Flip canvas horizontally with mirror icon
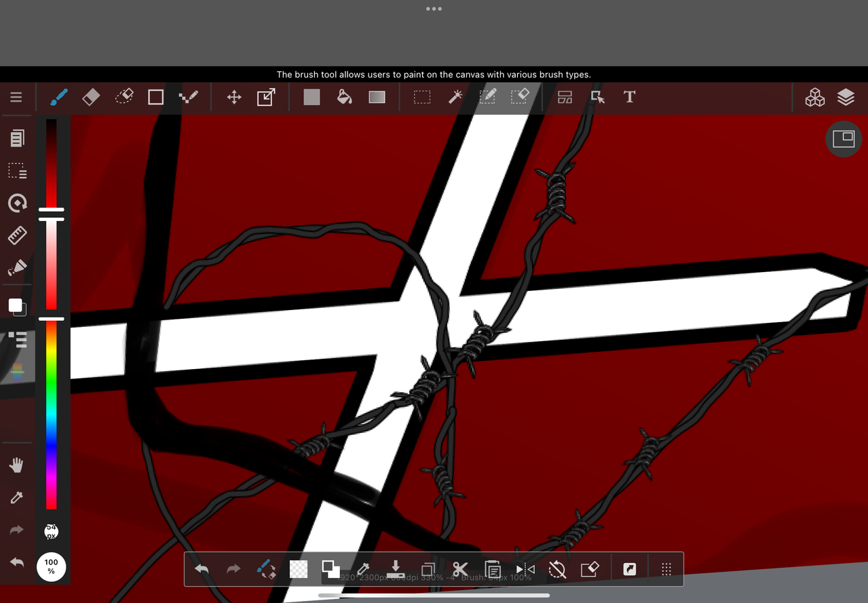The image size is (868, 603). click(525, 569)
